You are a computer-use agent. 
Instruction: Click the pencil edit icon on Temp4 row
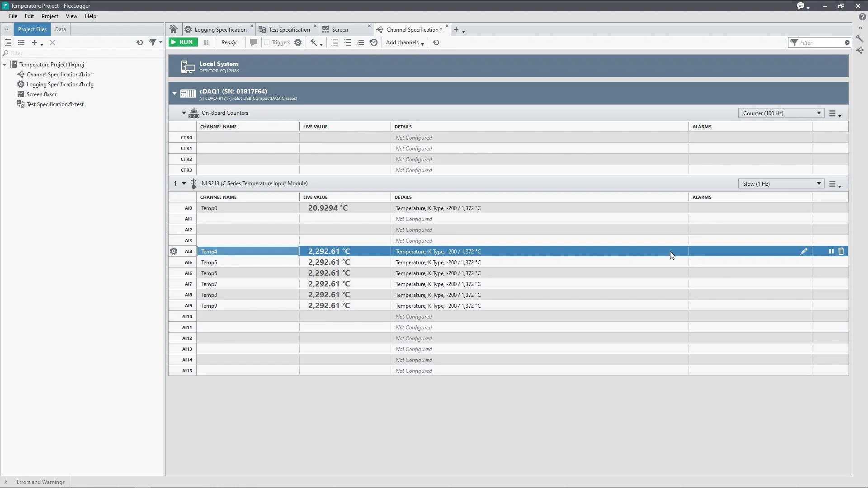[804, 251]
